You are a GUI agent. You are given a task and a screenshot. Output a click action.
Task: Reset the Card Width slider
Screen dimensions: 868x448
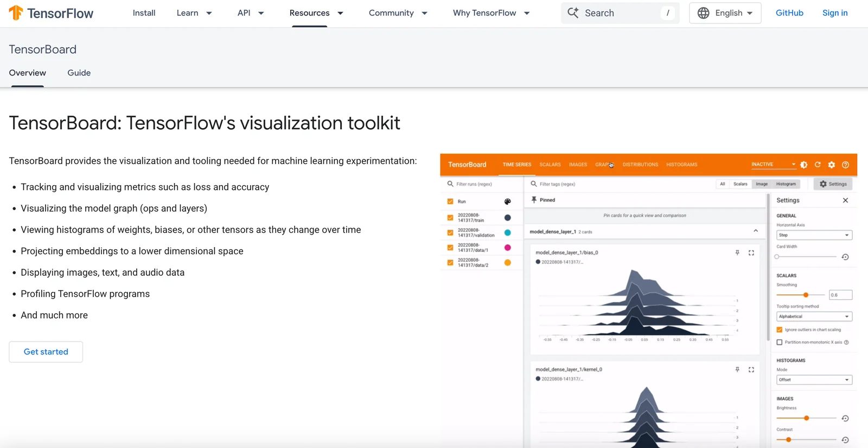(845, 257)
